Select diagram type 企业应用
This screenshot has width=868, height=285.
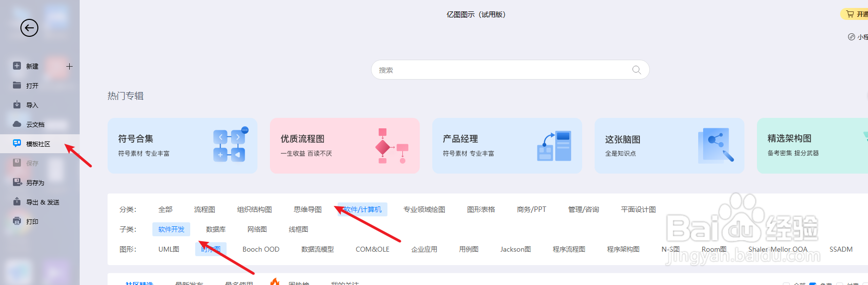(424, 249)
